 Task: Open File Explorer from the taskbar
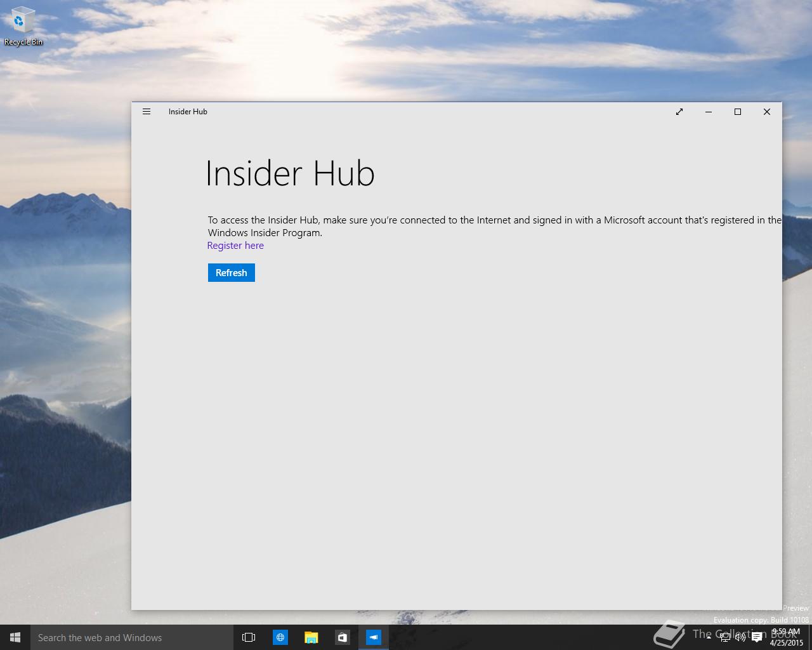(x=311, y=637)
